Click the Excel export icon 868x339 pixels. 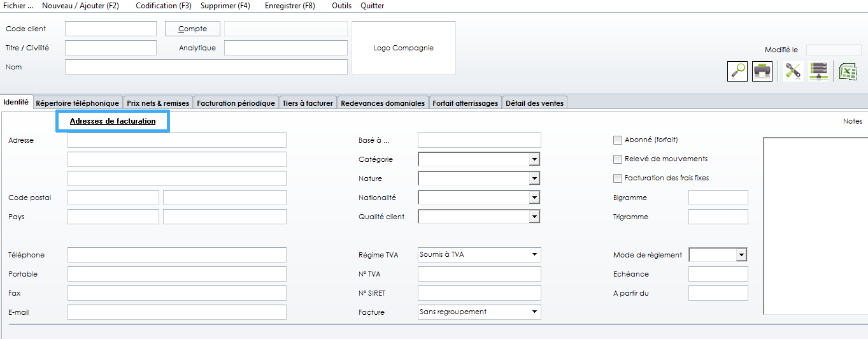[848, 71]
